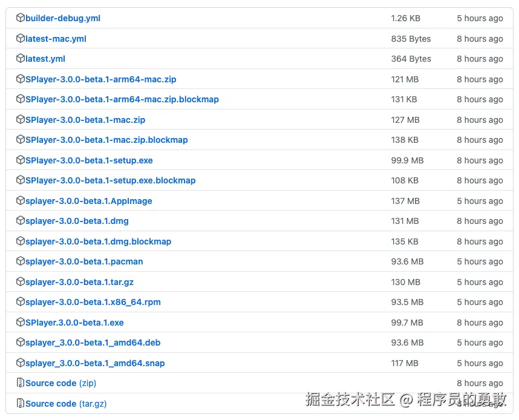Download SPlayer.3.0.0-beta.1.exe portable
The height and width of the screenshot is (420, 519).
point(74,323)
